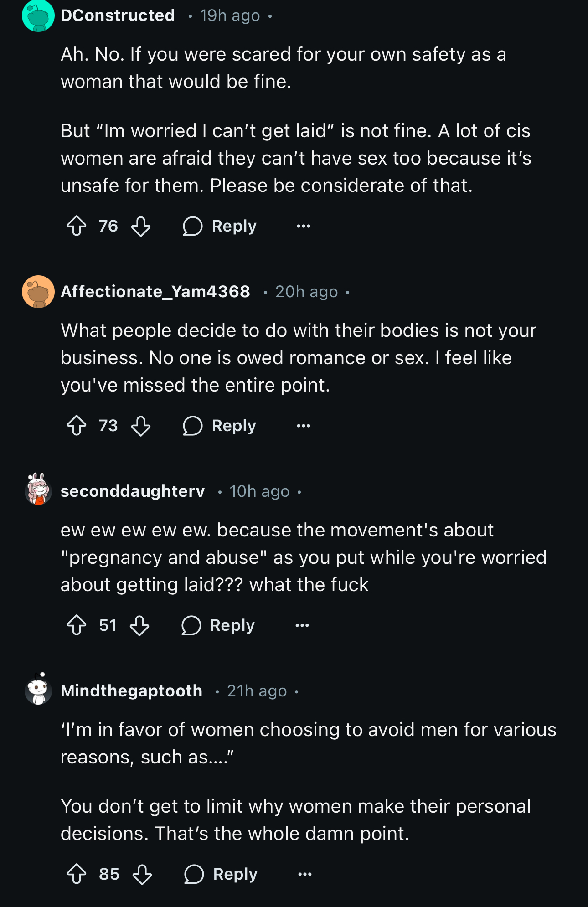
Task: Open the three-dot menu for Affectionate_Yam4368's comment
Action: click(x=304, y=426)
